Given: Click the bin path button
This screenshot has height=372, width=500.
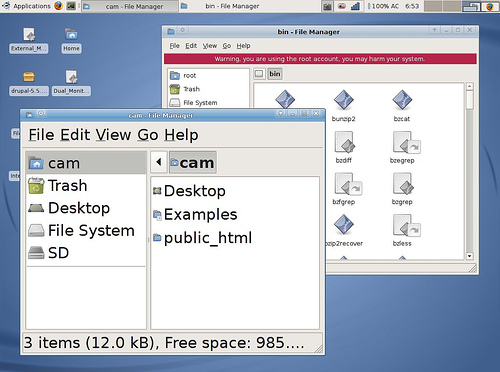Looking at the screenshot, I should click(275, 74).
